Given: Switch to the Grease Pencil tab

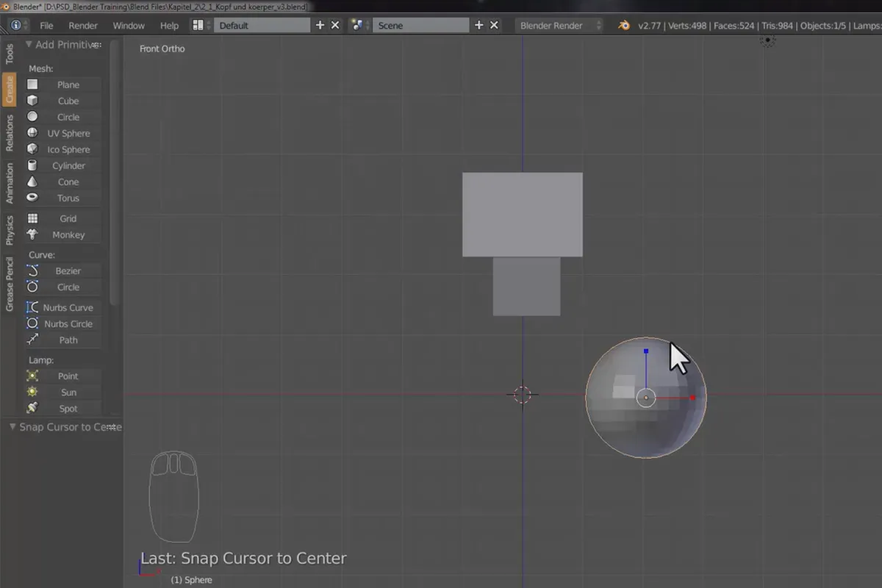Looking at the screenshot, I should point(10,284).
